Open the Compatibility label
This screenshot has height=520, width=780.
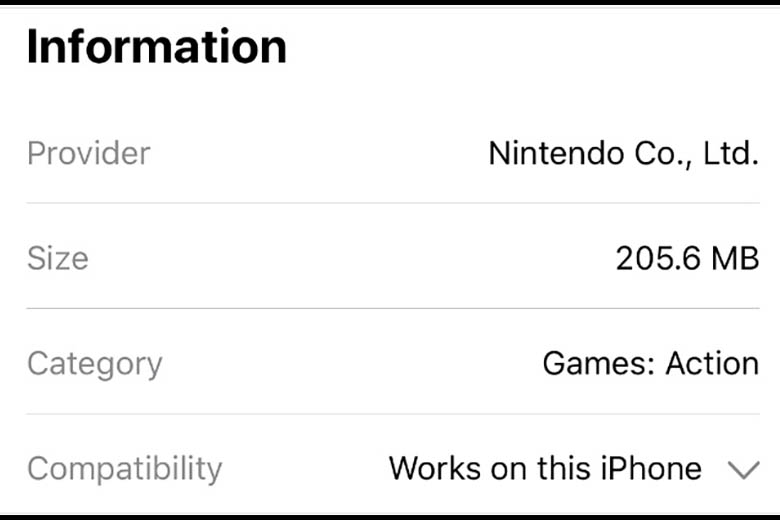point(124,469)
